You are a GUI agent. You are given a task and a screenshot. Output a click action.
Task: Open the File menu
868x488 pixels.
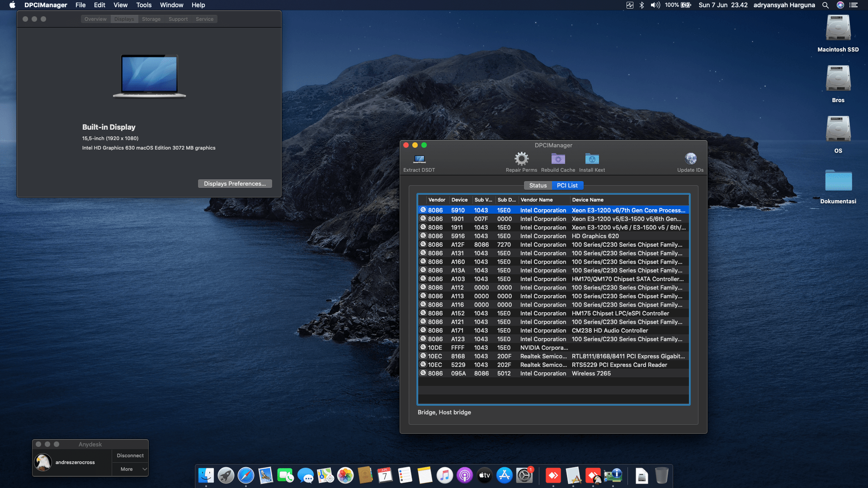(x=80, y=5)
